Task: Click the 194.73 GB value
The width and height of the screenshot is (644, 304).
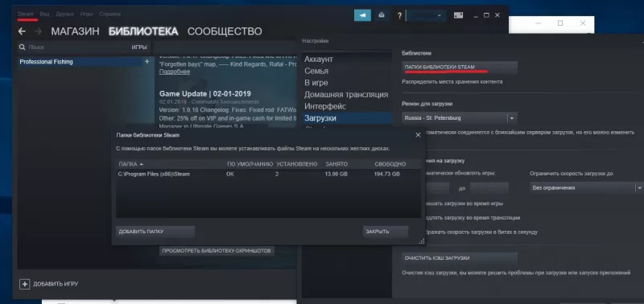Action: pyautogui.click(x=387, y=174)
